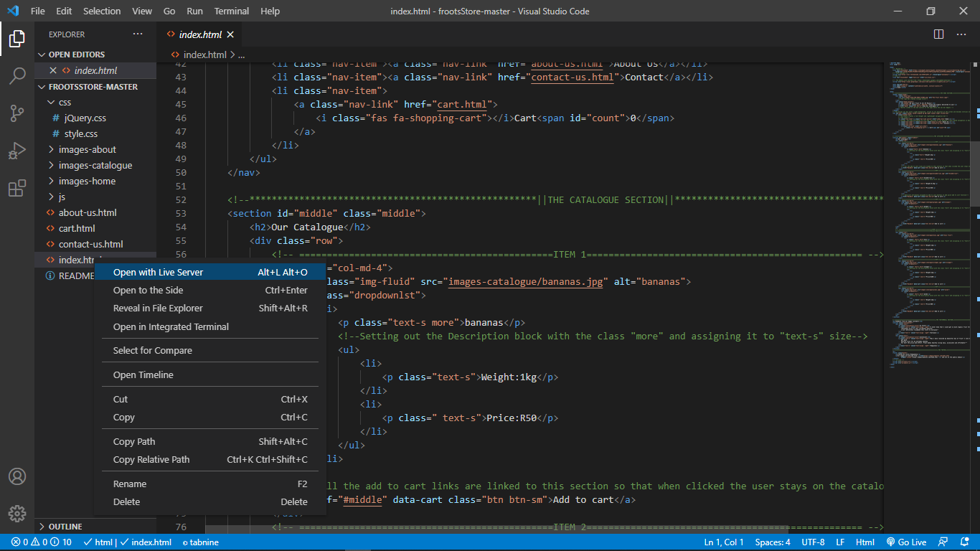The height and width of the screenshot is (551, 980).
Task: Open the Extensions view
Action: (x=17, y=189)
